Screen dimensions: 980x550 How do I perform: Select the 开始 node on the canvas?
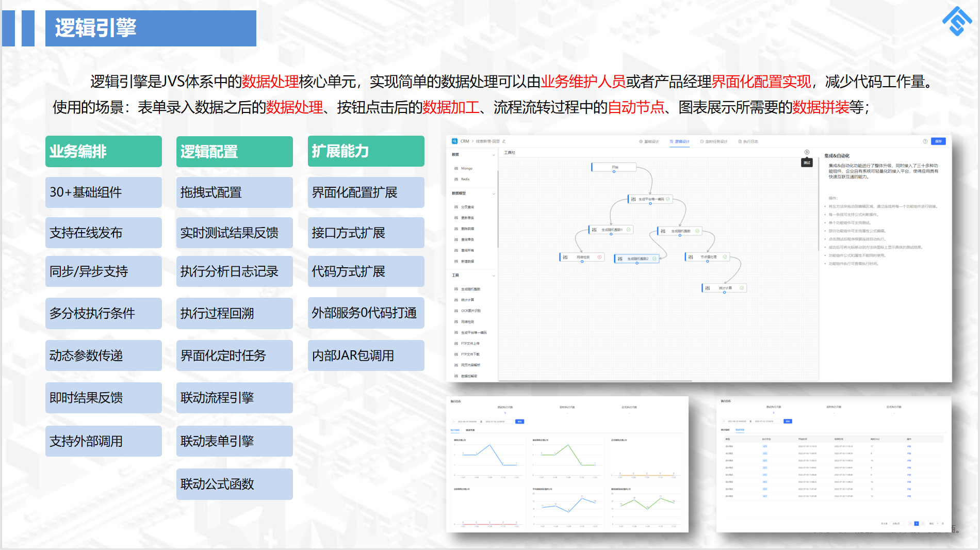point(614,167)
